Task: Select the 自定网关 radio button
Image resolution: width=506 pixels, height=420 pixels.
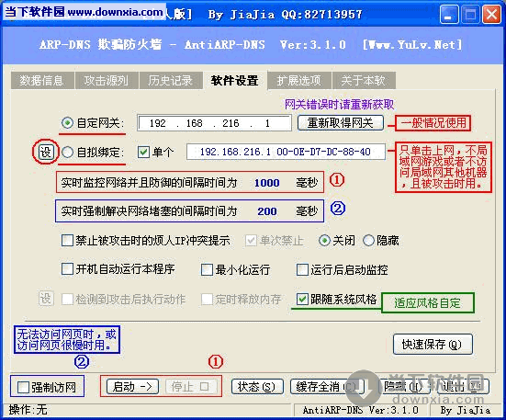Action: coord(67,123)
